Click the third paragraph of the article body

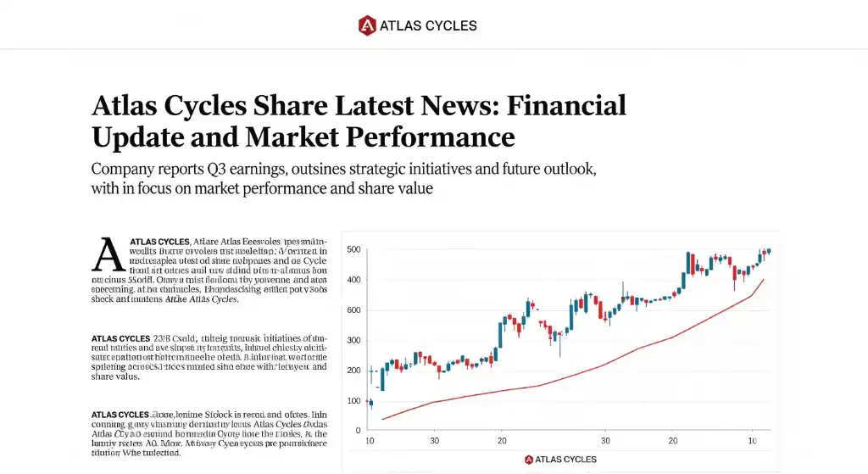pyautogui.click(x=209, y=433)
